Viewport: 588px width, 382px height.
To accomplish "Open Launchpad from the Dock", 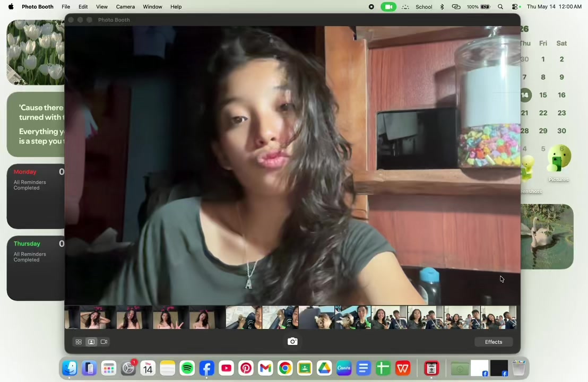I will 109,368.
